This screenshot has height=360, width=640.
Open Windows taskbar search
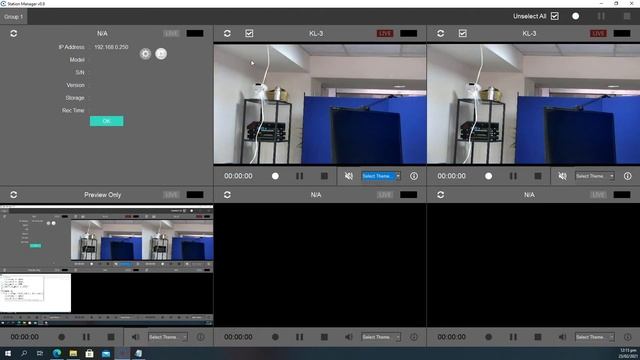[24, 353]
